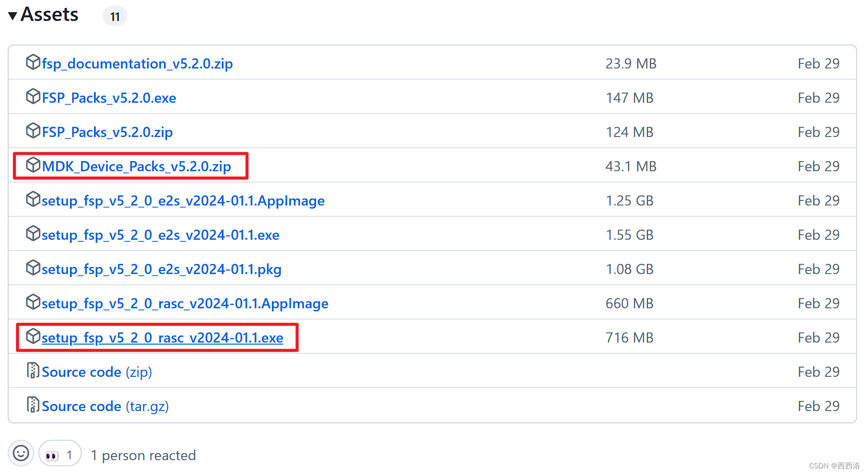Download FSP_Packs_v5.2.0.exe
Screen dimensions: 868x474
pos(108,98)
